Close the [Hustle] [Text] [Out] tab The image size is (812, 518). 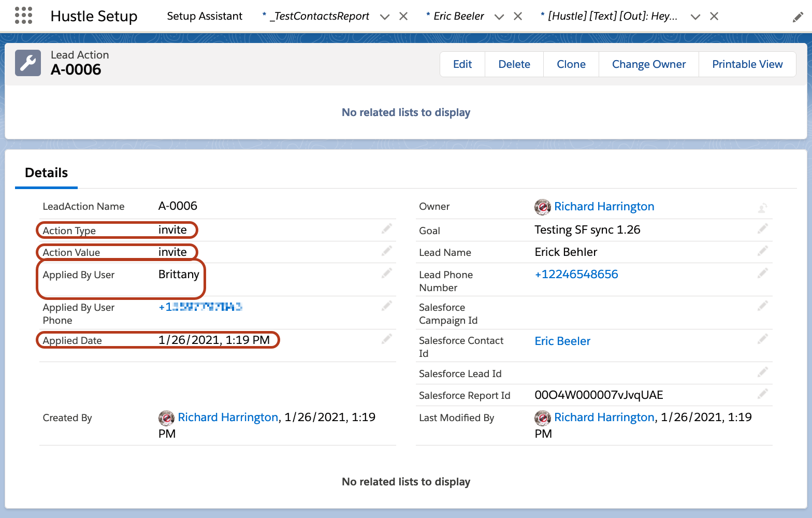click(x=714, y=17)
